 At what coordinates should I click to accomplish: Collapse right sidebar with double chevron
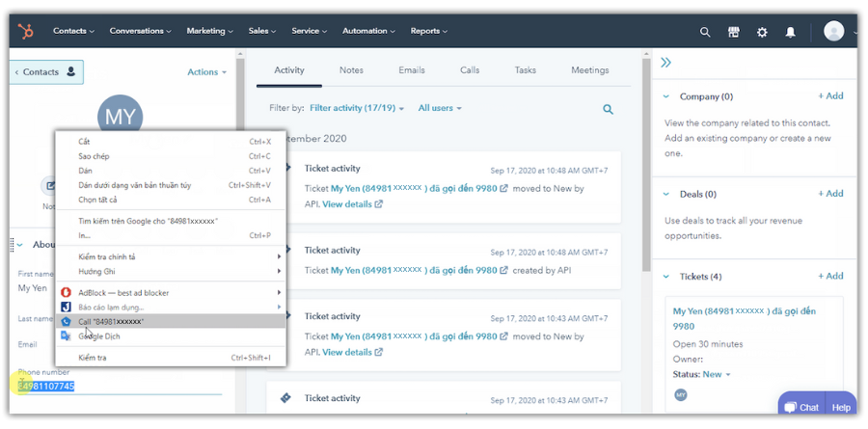tap(665, 63)
